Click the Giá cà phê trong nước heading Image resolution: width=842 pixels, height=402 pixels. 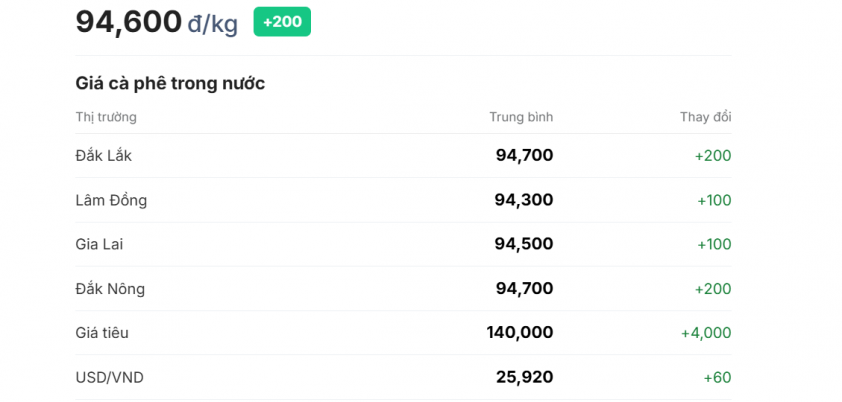[170, 84]
